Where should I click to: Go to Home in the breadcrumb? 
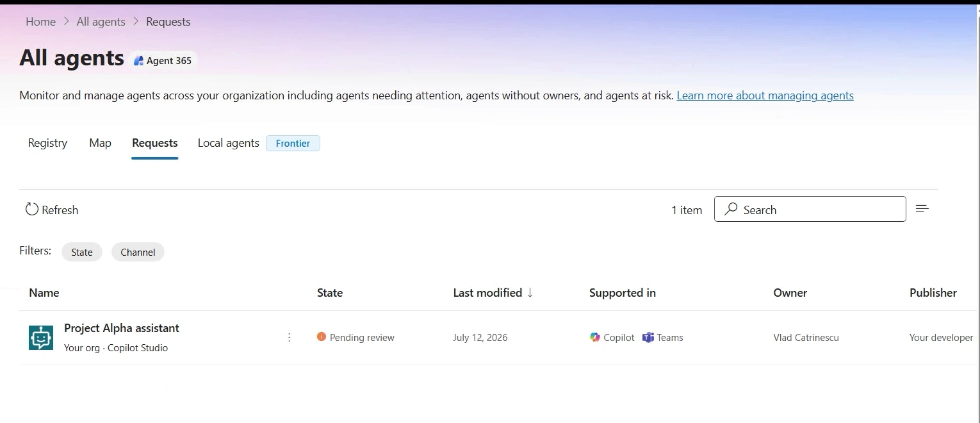(40, 22)
